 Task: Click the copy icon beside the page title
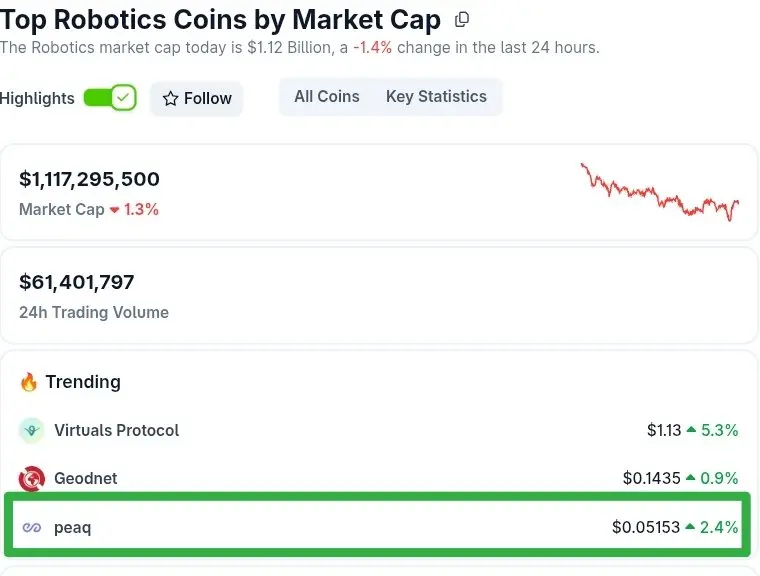461,19
